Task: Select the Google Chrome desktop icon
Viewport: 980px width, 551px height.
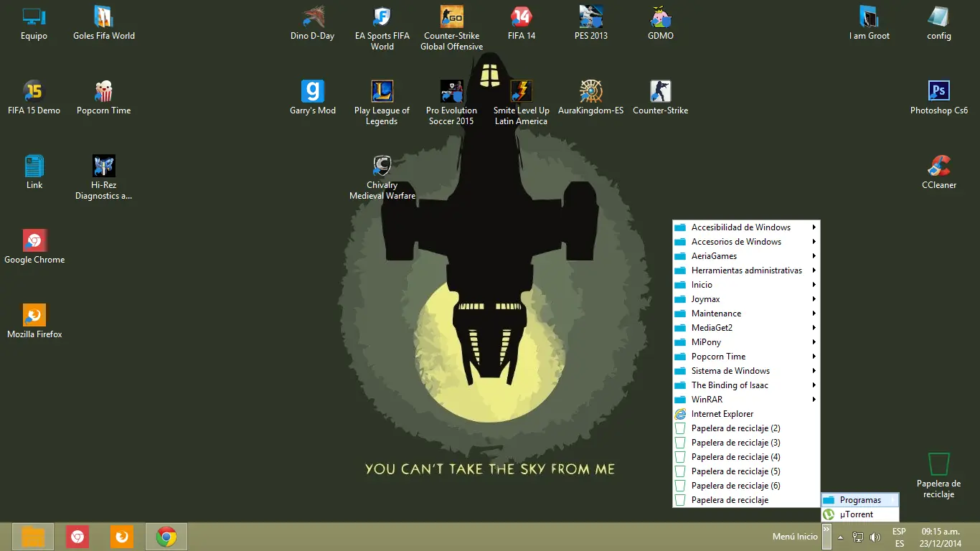Action: click(x=34, y=247)
